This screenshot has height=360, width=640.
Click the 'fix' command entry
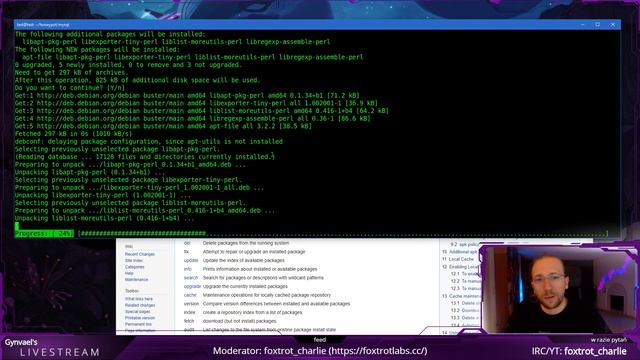186,252
